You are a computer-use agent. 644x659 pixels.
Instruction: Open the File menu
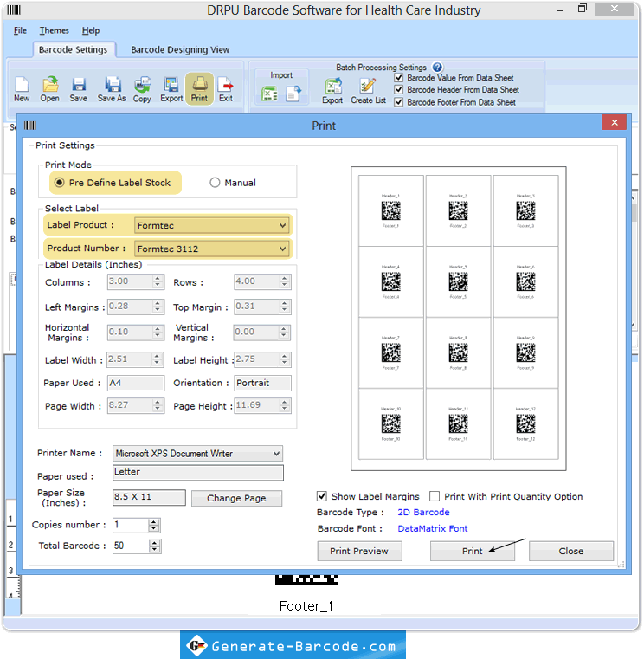[x=20, y=30]
